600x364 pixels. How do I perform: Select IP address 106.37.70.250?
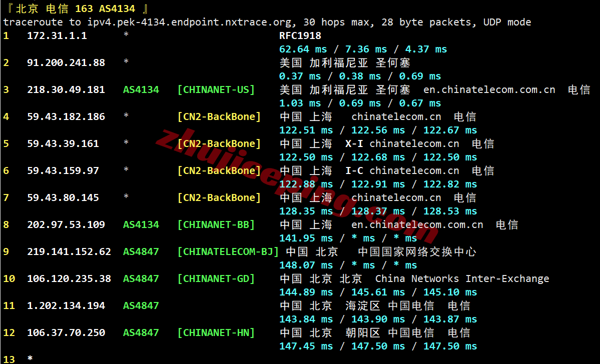(66, 332)
